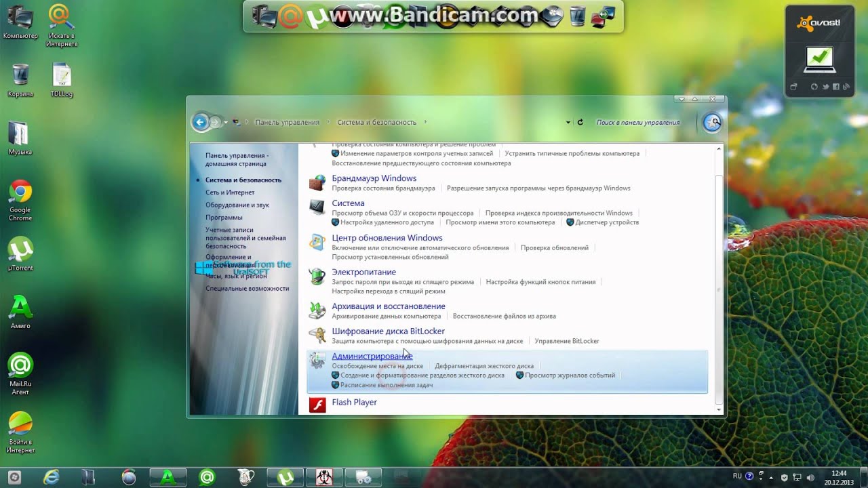Open Электропитание heading link
The width and height of the screenshot is (868, 488).
point(364,272)
